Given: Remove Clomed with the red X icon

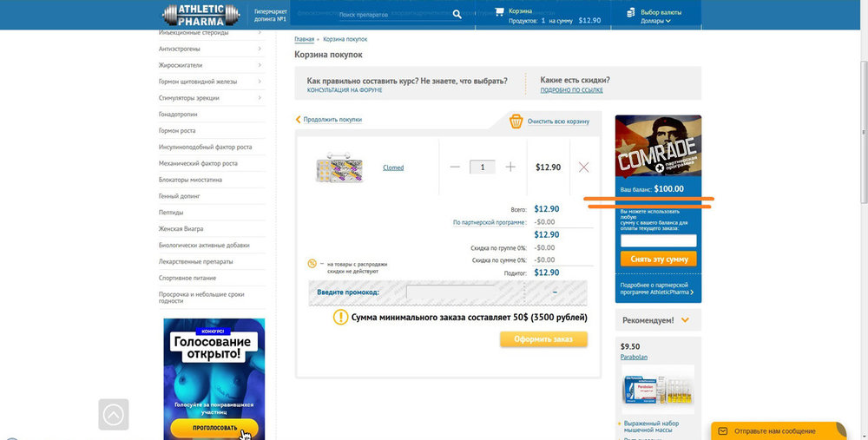Looking at the screenshot, I should [583, 167].
